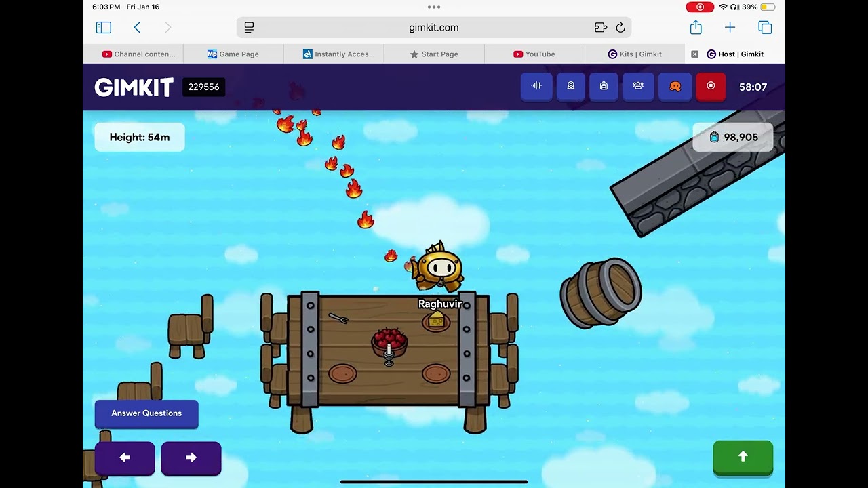Click the 58:07 game timer
Image resolution: width=868 pixels, height=488 pixels.
(753, 87)
